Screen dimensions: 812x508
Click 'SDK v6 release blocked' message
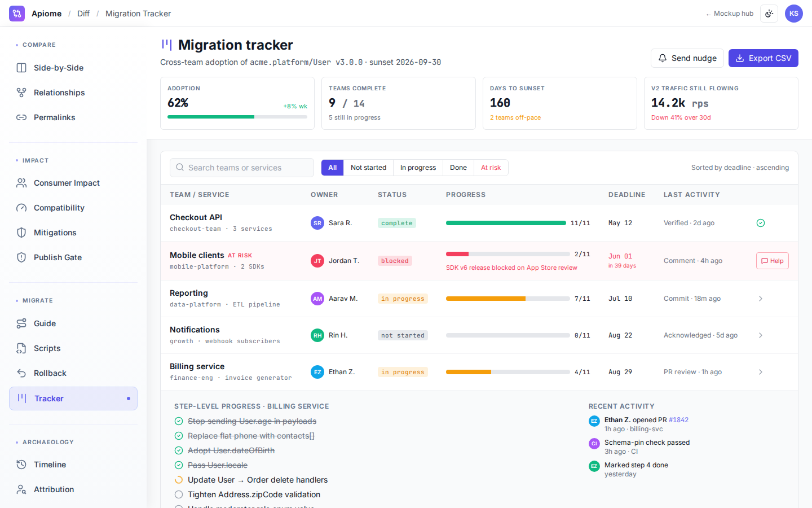511,268
